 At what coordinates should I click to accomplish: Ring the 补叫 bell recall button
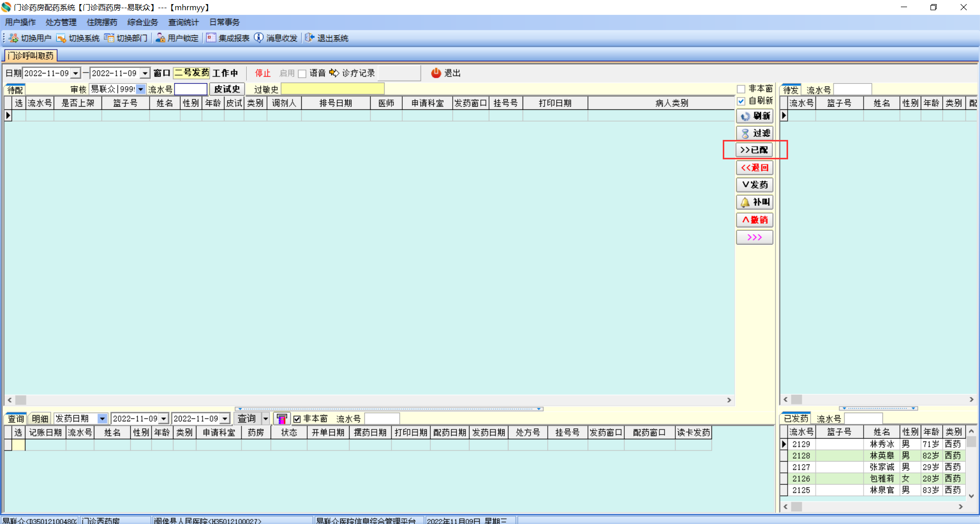pos(755,202)
